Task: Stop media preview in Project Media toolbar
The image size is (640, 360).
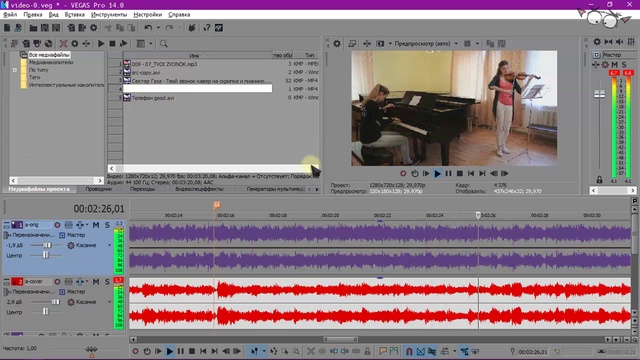Action: pyautogui.click(x=112, y=44)
